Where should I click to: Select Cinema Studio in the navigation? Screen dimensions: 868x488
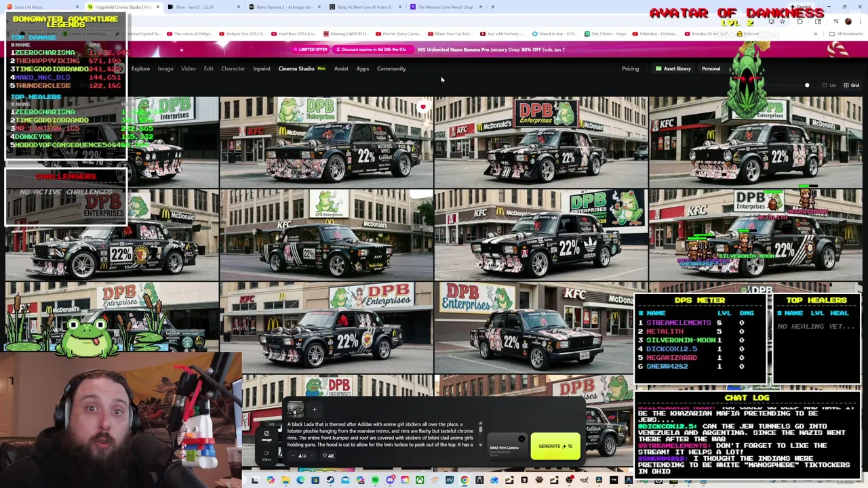[296, 68]
